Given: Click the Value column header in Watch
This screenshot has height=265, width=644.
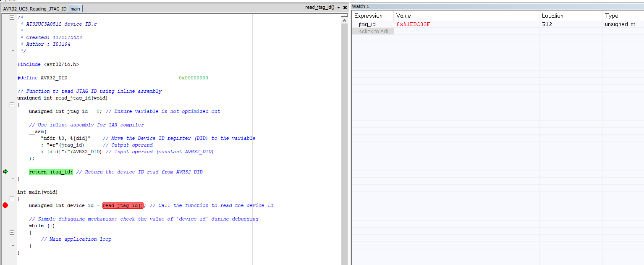Looking at the screenshot, I should (466, 16).
